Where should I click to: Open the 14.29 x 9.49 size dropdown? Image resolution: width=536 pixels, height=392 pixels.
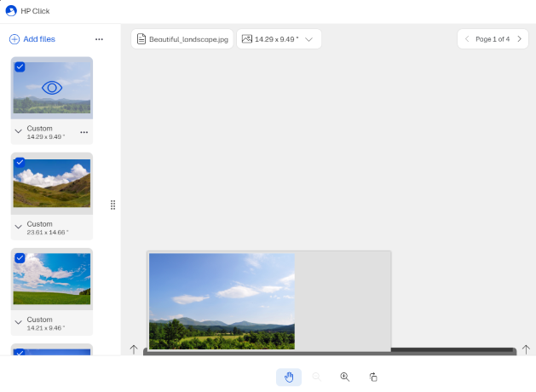pyautogui.click(x=279, y=39)
